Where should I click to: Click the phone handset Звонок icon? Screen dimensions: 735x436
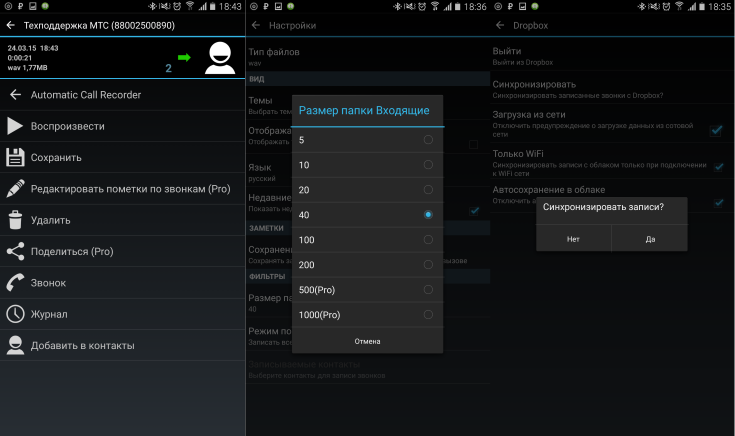click(15, 283)
